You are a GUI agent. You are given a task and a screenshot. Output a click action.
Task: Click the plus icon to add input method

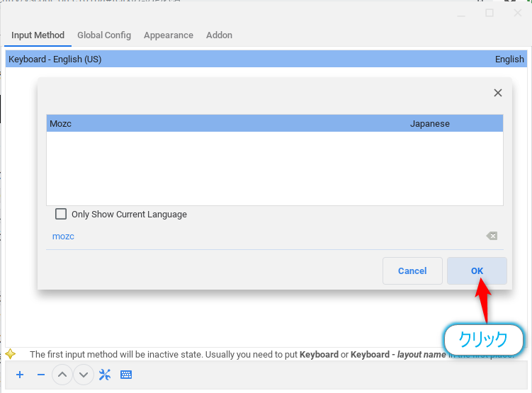[x=20, y=375]
